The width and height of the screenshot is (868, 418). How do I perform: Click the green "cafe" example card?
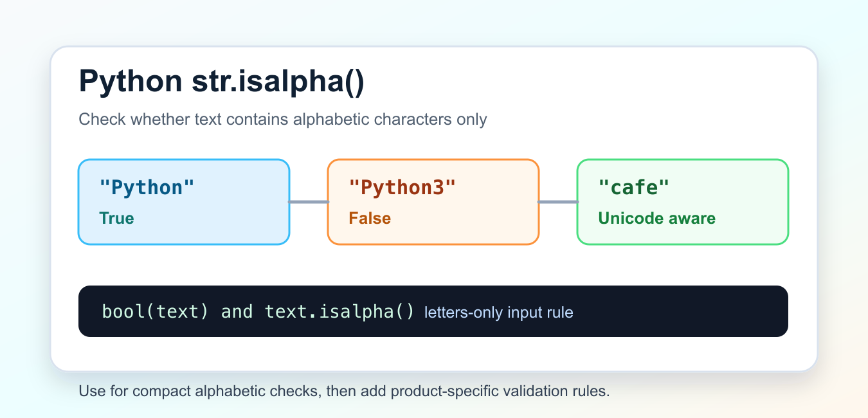click(x=683, y=202)
